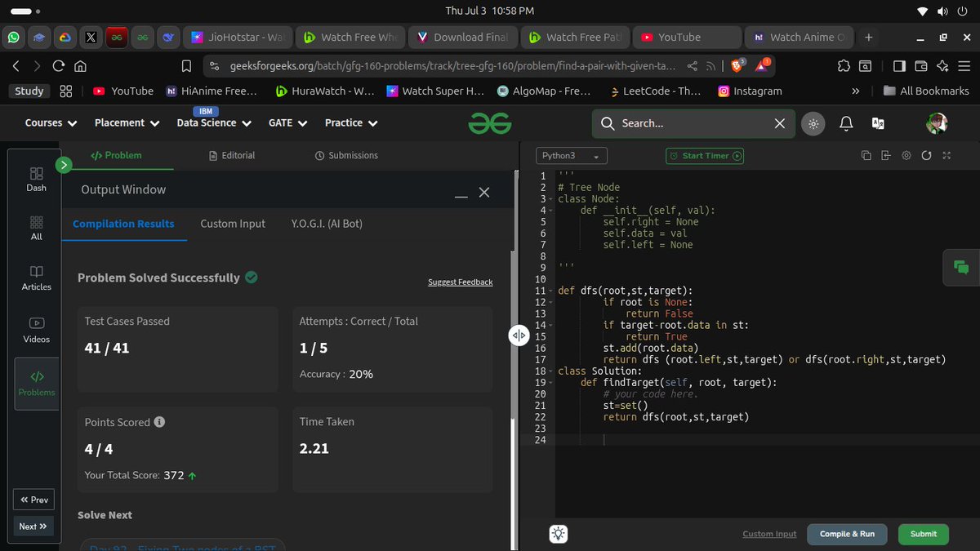Select the Compilation Results tab
Viewport: 980px width, 551px height.
(x=123, y=224)
